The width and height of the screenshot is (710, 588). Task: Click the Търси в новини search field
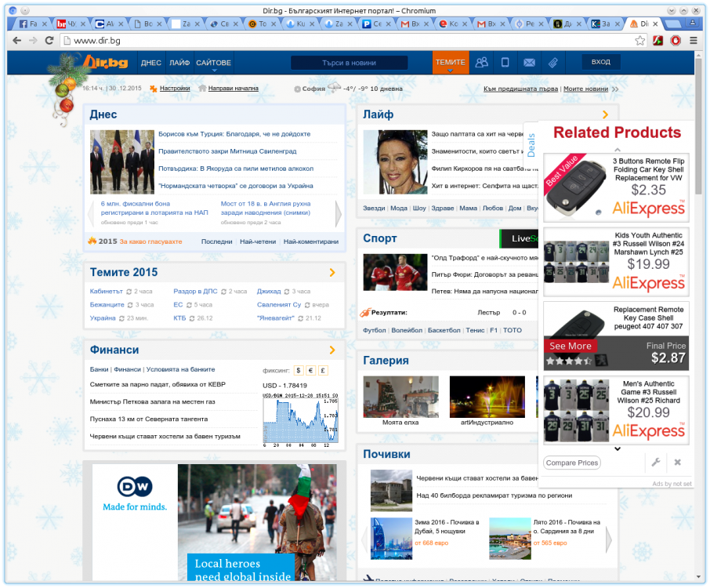point(349,63)
